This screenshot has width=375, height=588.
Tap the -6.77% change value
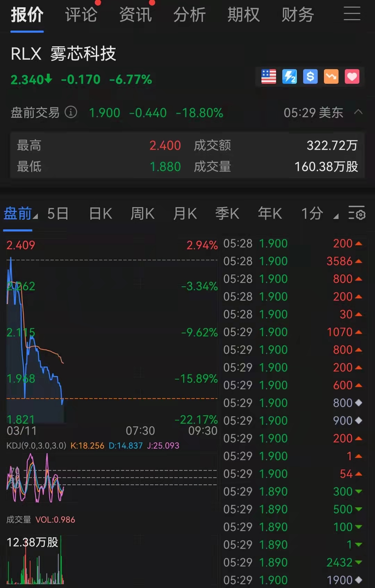(x=131, y=80)
